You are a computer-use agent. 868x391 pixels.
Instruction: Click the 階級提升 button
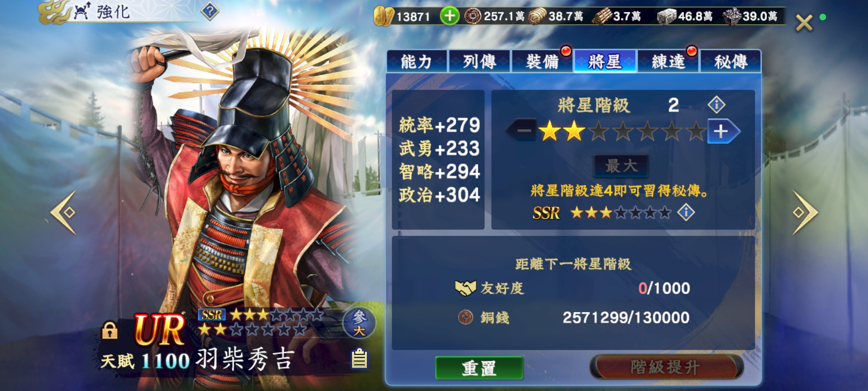pyautogui.click(x=666, y=367)
